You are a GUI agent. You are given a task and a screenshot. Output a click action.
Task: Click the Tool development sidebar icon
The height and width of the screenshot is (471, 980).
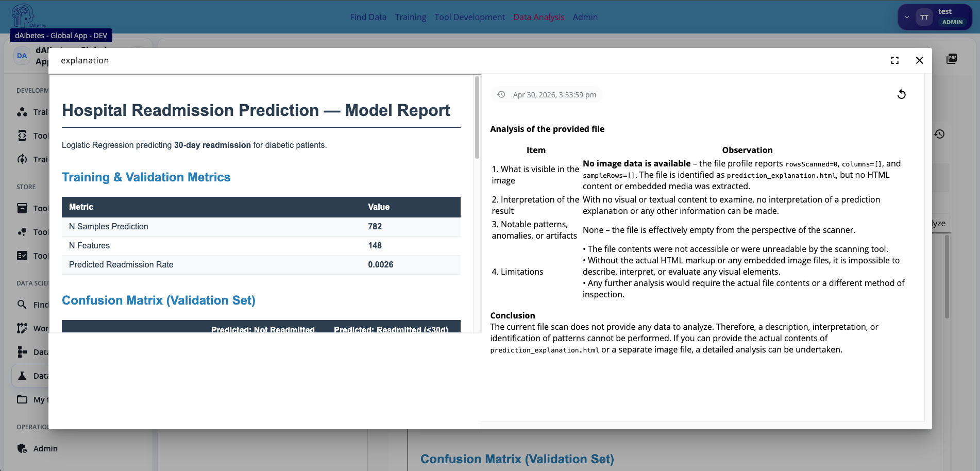[x=22, y=136]
